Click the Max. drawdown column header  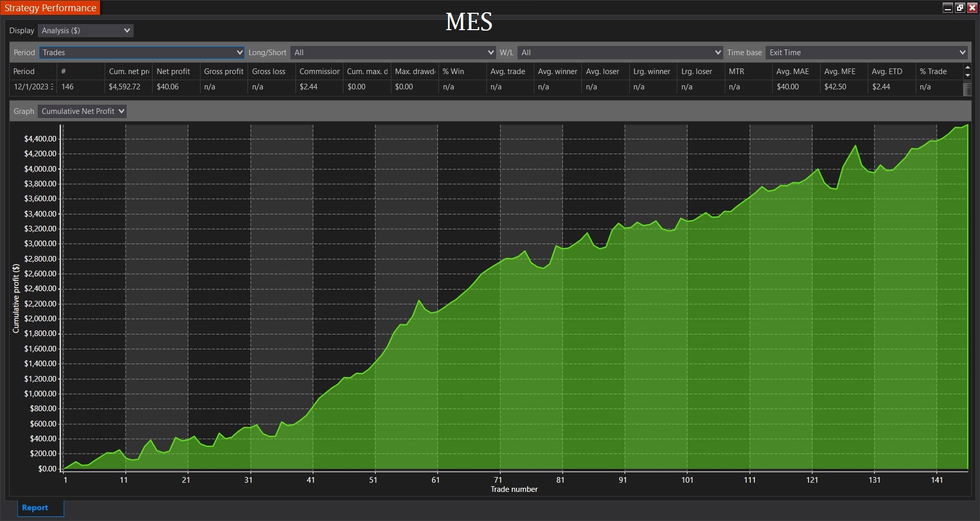coord(414,72)
